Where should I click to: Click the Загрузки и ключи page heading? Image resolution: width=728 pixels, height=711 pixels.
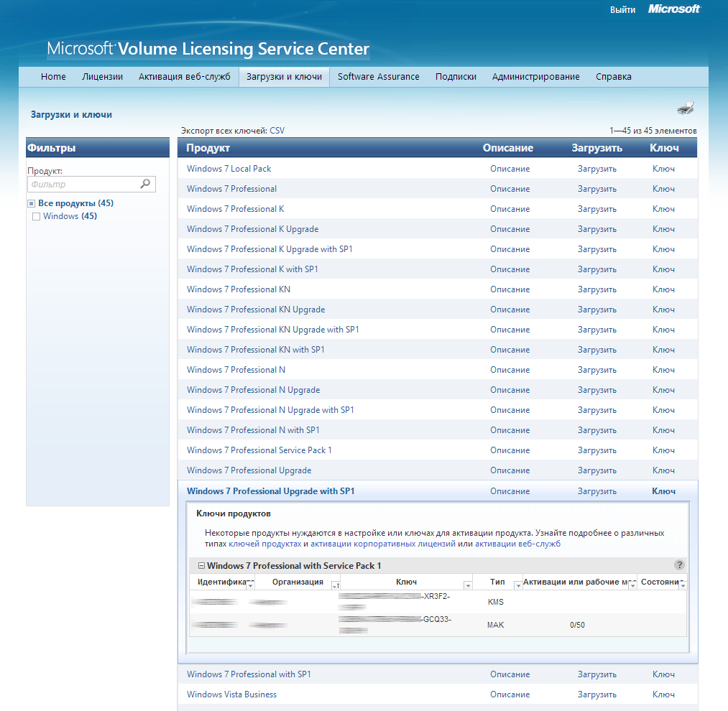(71, 115)
